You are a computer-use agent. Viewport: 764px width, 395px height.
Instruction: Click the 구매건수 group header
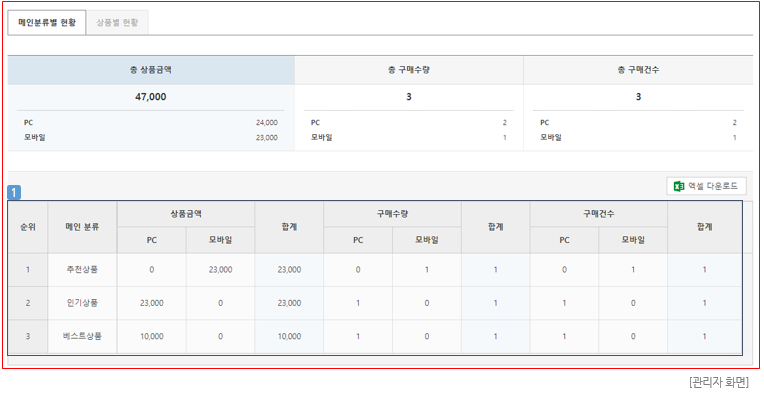pos(598,214)
